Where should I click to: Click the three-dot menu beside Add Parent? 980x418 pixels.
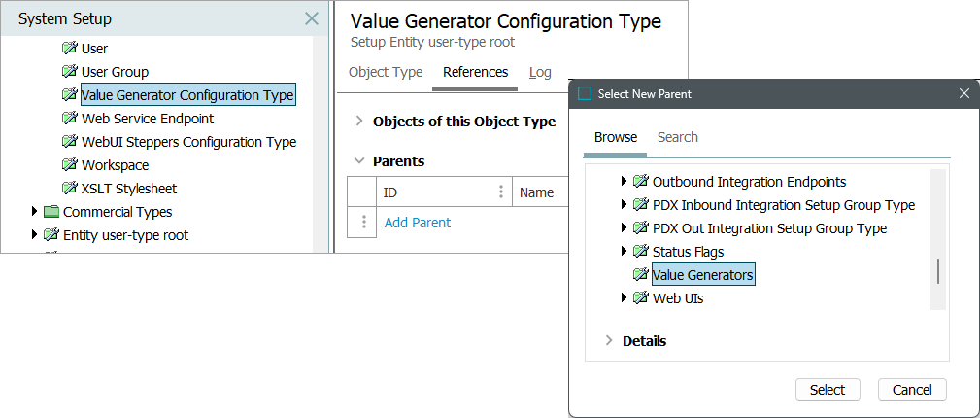click(x=363, y=223)
